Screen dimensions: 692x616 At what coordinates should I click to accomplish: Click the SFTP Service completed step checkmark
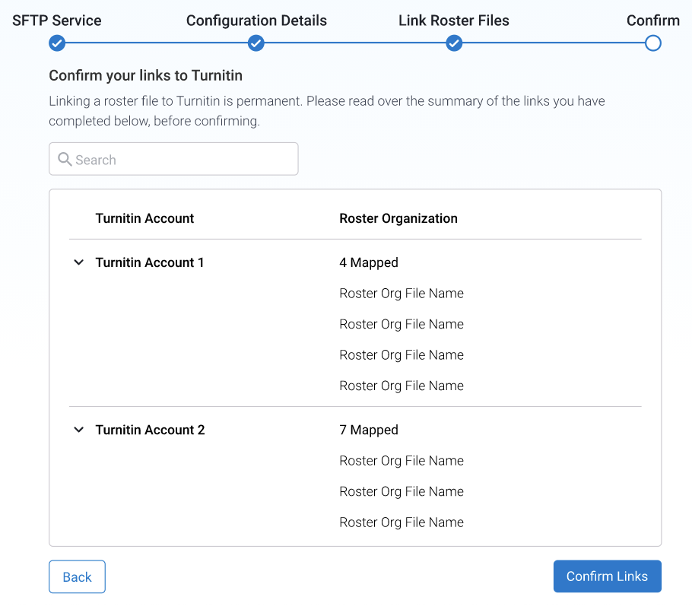point(57,43)
